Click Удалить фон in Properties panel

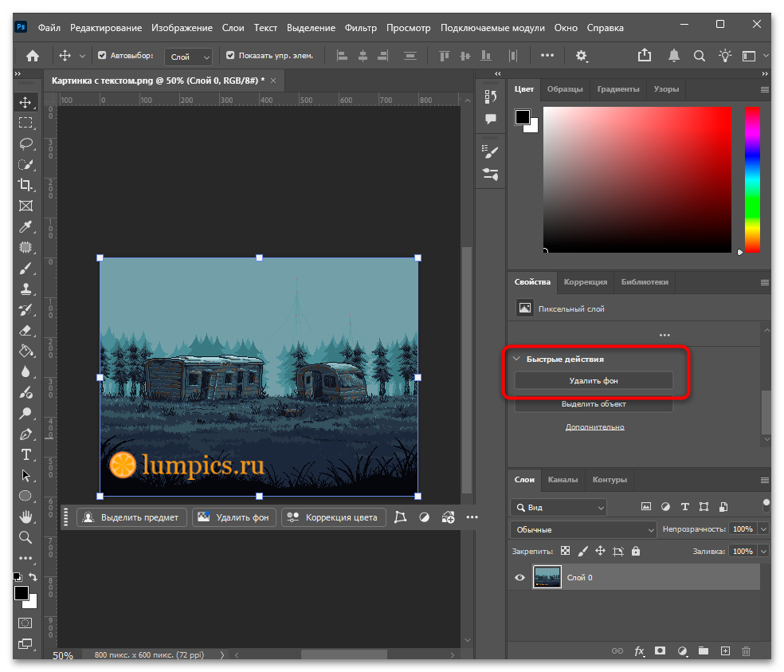[594, 381]
